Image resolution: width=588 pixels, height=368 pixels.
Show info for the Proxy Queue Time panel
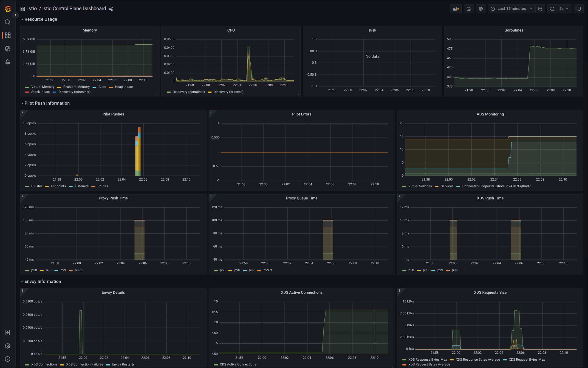pyautogui.click(x=211, y=196)
